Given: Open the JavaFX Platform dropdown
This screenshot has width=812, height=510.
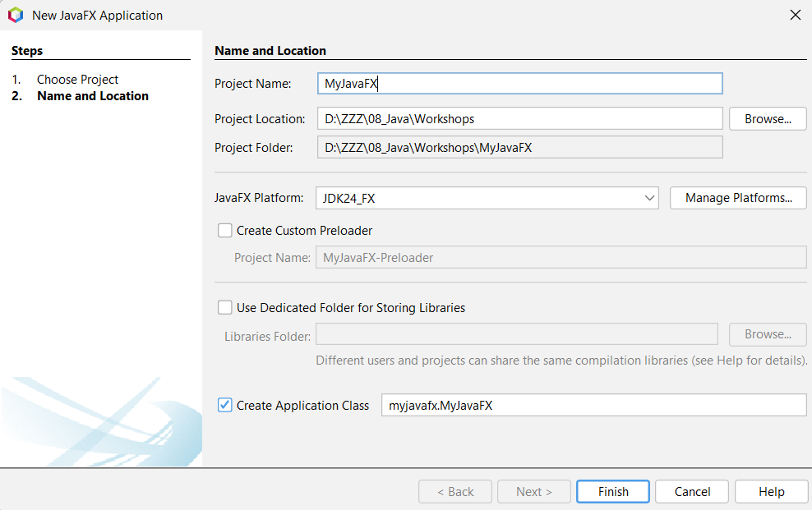Looking at the screenshot, I should 487,198.
